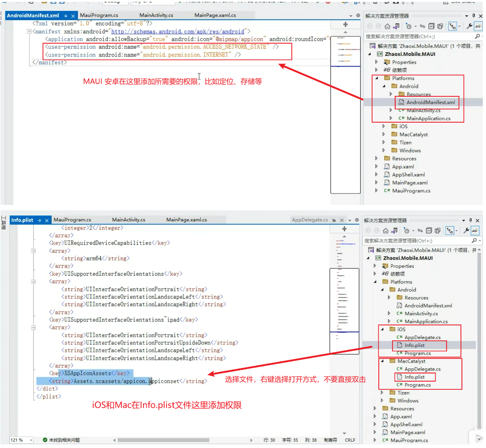Collapse array under UISupportedInterfaceOrientations~ipad key
This screenshot has width=486, height=448.
tap(33, 328)
